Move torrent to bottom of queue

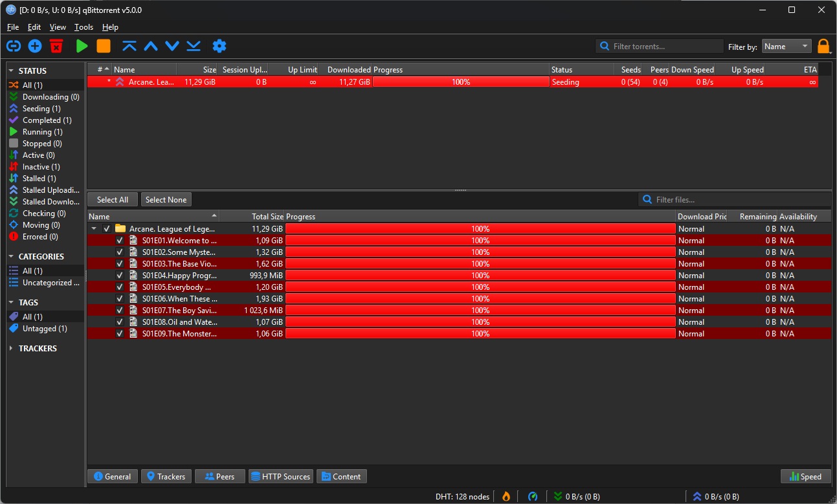194,46
